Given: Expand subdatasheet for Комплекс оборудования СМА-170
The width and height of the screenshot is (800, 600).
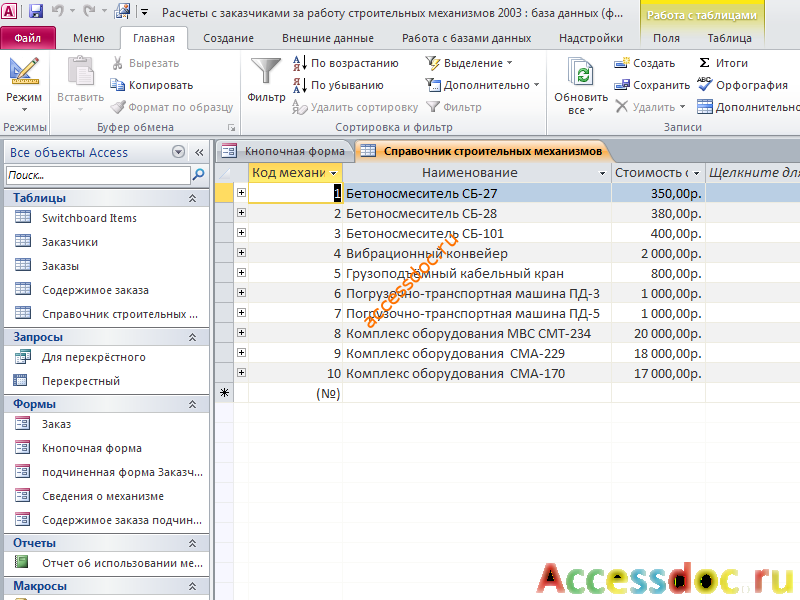Looking at the screenshot, I should (241, 372).
